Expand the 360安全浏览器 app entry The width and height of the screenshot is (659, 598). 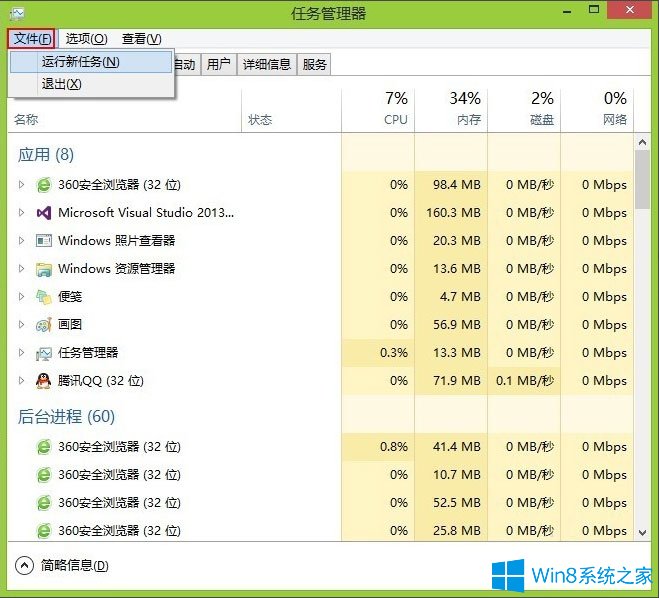coord(22,185)
